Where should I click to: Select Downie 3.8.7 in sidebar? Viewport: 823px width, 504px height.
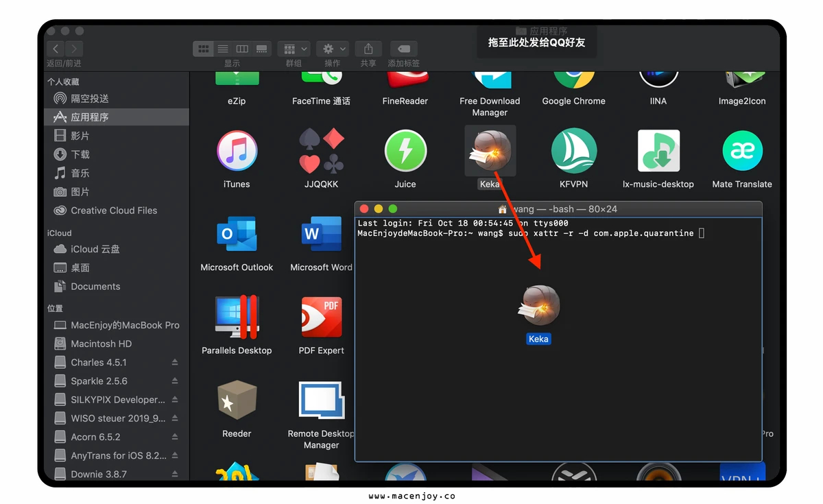[x=117, y=474]
